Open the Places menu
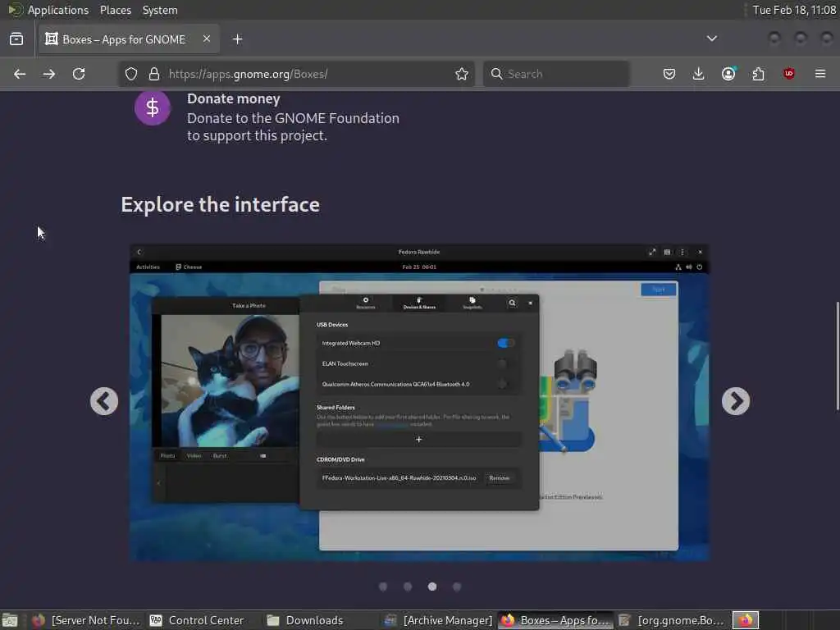This screenshot has height=630, width=840. (116, 10)
